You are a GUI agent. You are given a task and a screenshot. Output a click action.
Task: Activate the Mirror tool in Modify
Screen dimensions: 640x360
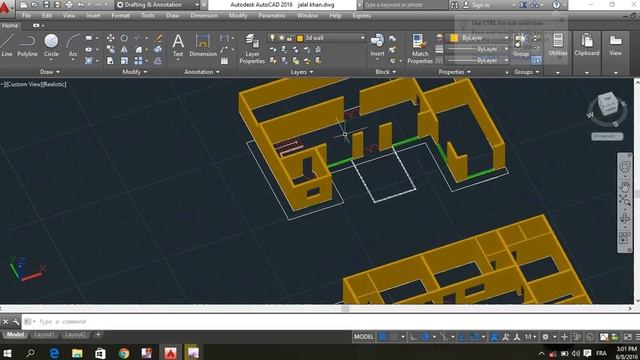point(124,49)
